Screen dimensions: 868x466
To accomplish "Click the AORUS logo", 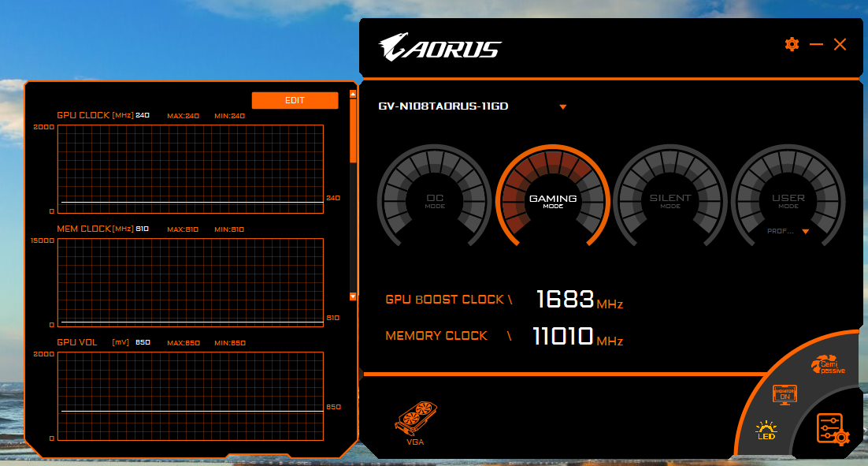I will point(440,47).
